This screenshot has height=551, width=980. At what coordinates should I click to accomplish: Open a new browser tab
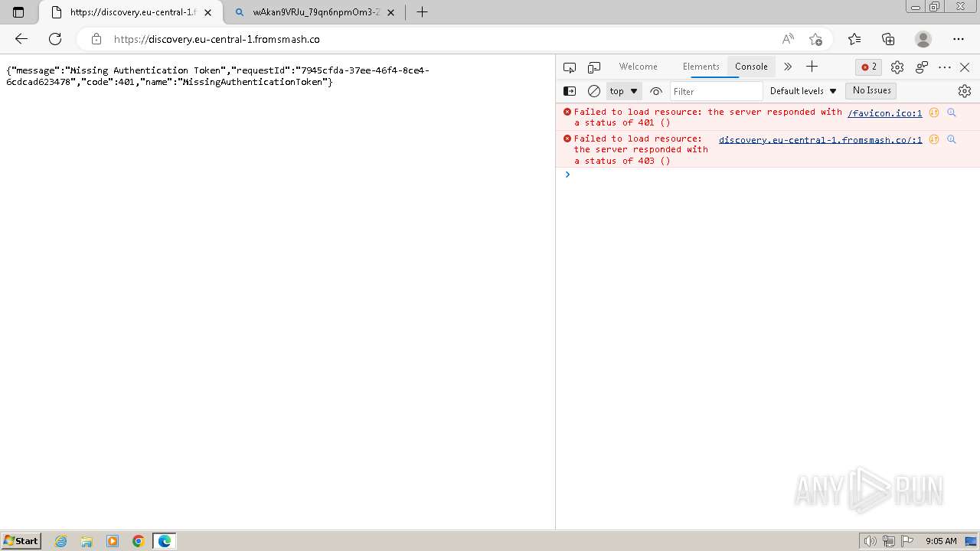422,12
